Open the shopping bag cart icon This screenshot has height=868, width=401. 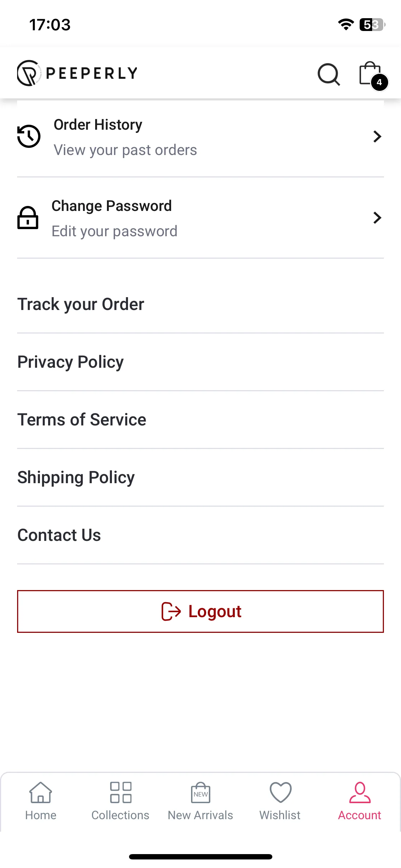point(370,73)
